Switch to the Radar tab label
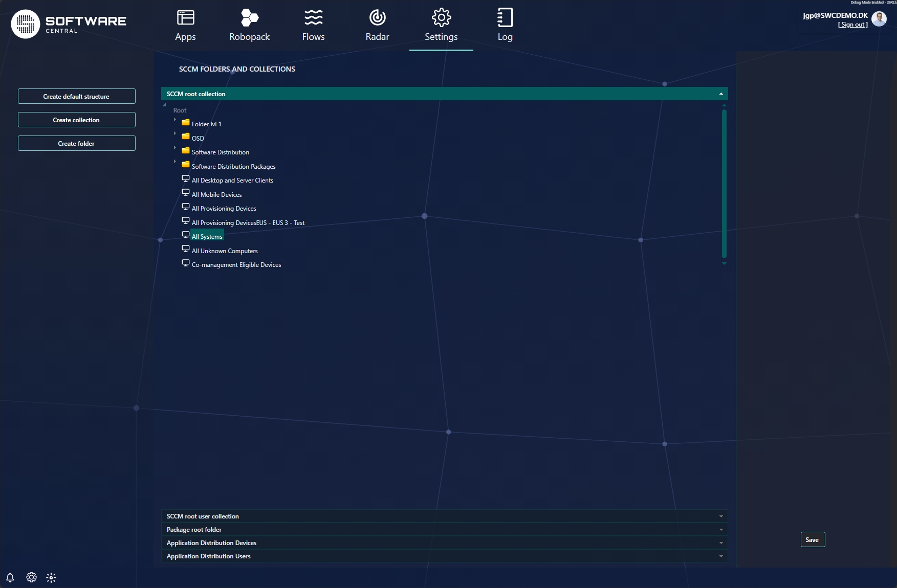897x588 pixels. pos(377,37)
